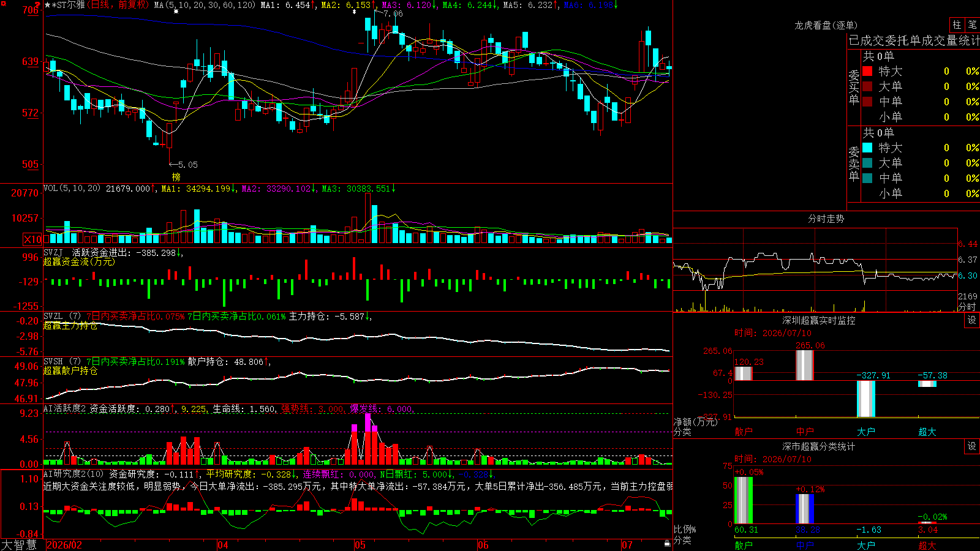Screen dimensions: 980x551
Task: Click the X10 volume scale box
Action: tap(33, 239)
